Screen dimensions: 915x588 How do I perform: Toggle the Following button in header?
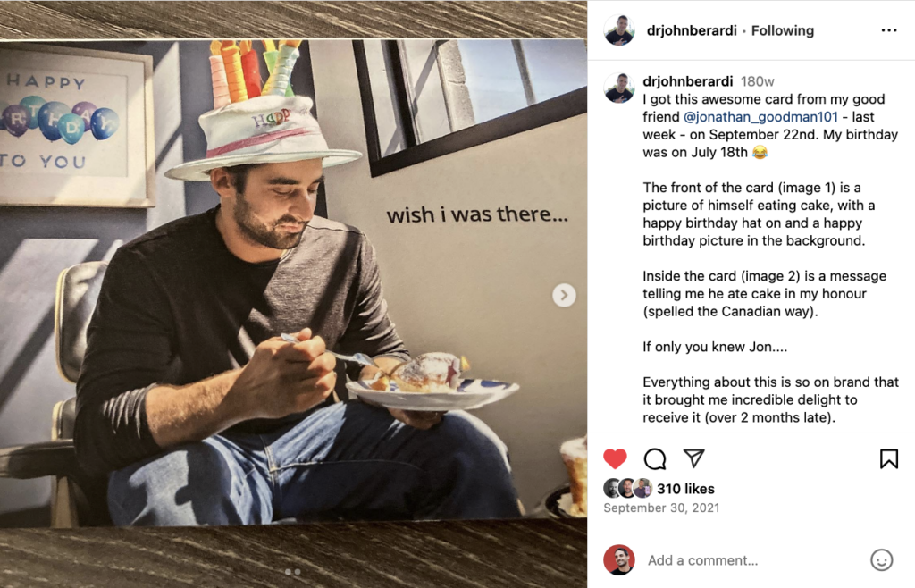[x=783, y=30]
